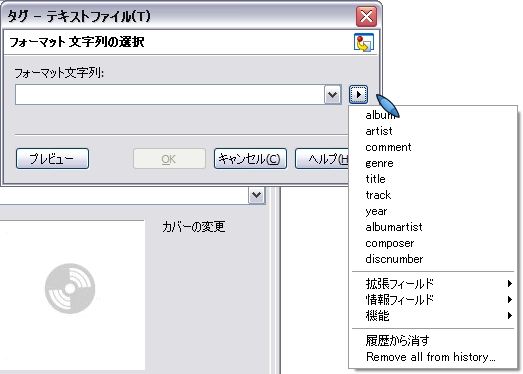This screenshot has width=523, height=374.
Task: Expand the format string combo box dropdown
Action: 333,94
